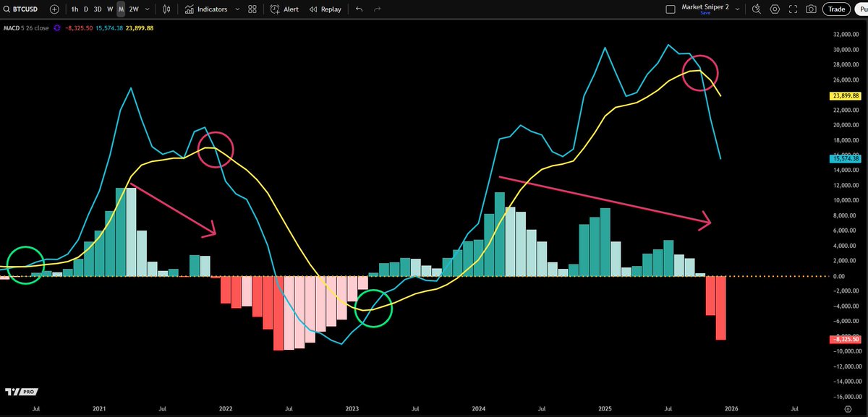Click the Market Sniper 2 layout name
Screen dimensions: 868x417
pyautogui.click(x=706, y=7)
